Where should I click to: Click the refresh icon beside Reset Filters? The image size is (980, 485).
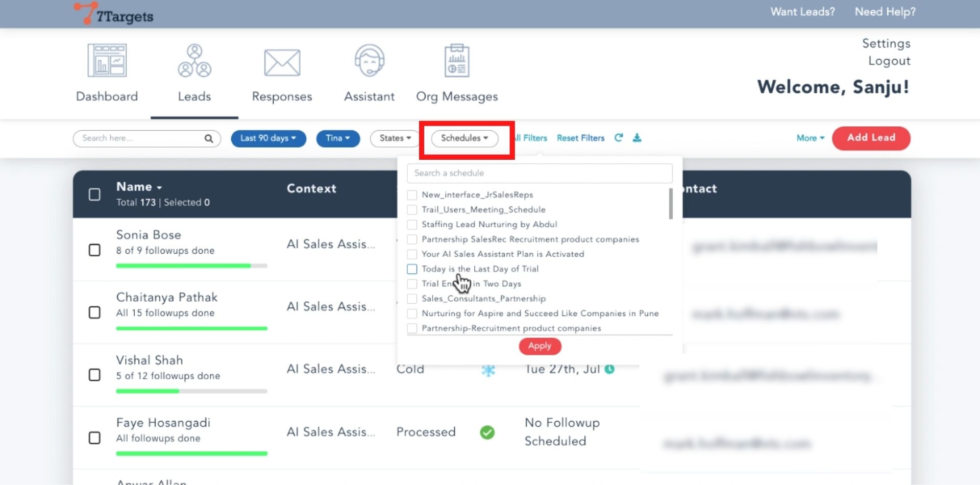[619, 138]
